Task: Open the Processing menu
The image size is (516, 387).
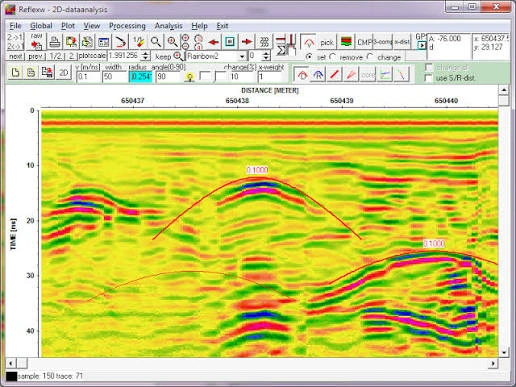Action: (127, 26)
